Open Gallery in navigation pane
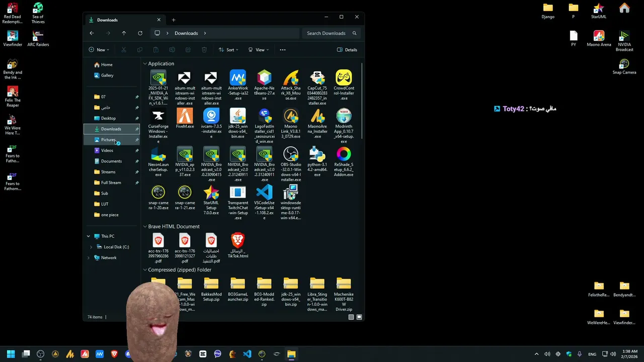The height and width of the screenshot is (362, 644). coord(112,75)
